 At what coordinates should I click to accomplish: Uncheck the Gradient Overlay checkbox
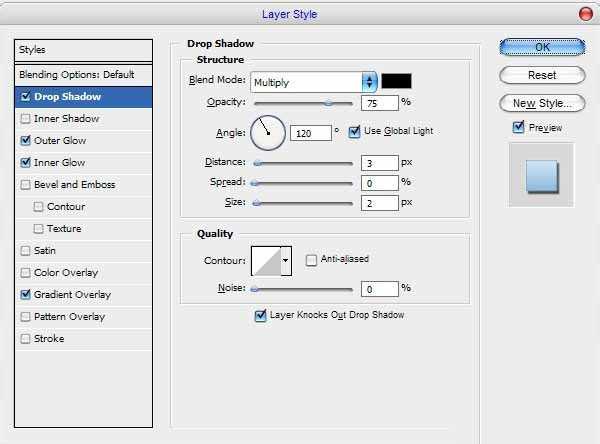(25, 295)
